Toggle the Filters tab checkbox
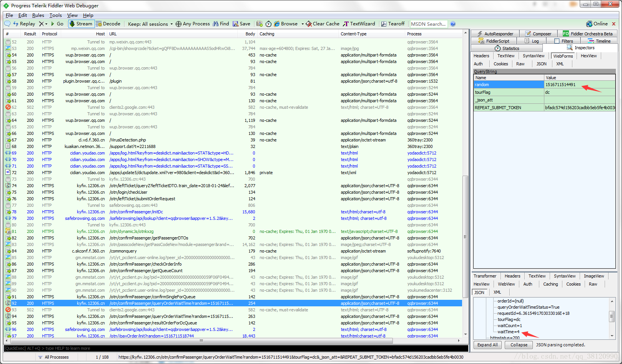This screenshot has height=364, width=622. pyautogui.click(x=557, y=41)
